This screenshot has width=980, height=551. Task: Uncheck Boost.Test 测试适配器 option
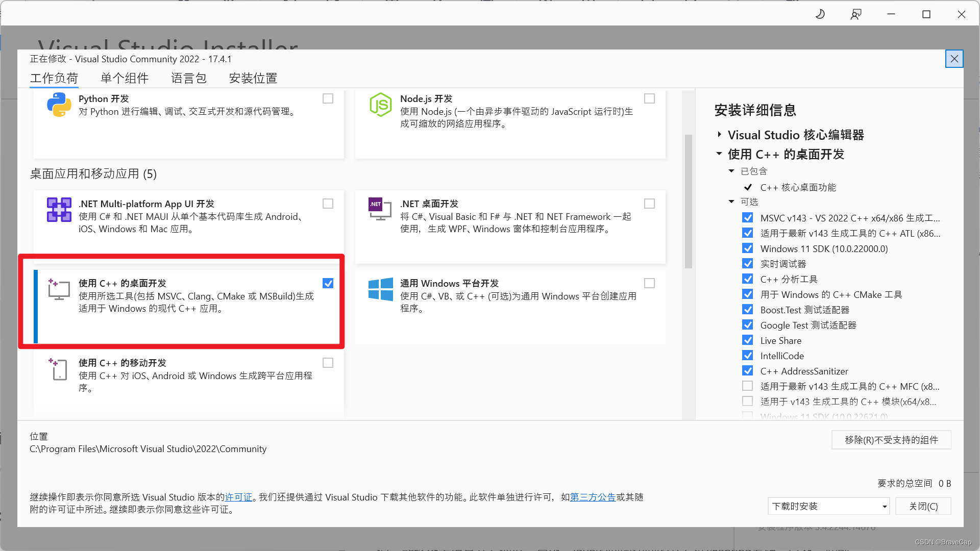coord(748,309)
